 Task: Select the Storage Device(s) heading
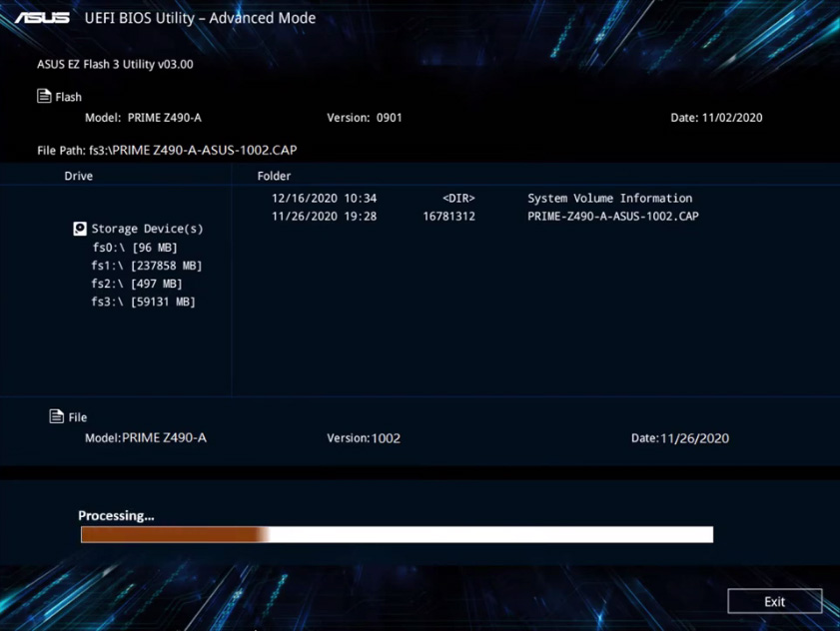[147, 229]
